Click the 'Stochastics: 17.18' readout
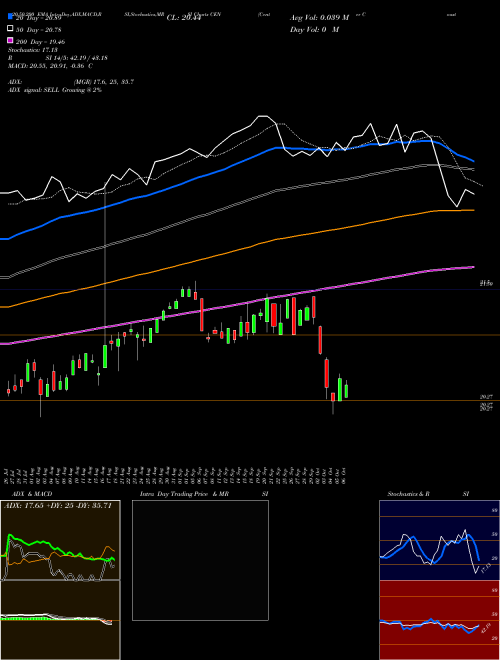This screenshot has height=660, width=500. (33, 50)
